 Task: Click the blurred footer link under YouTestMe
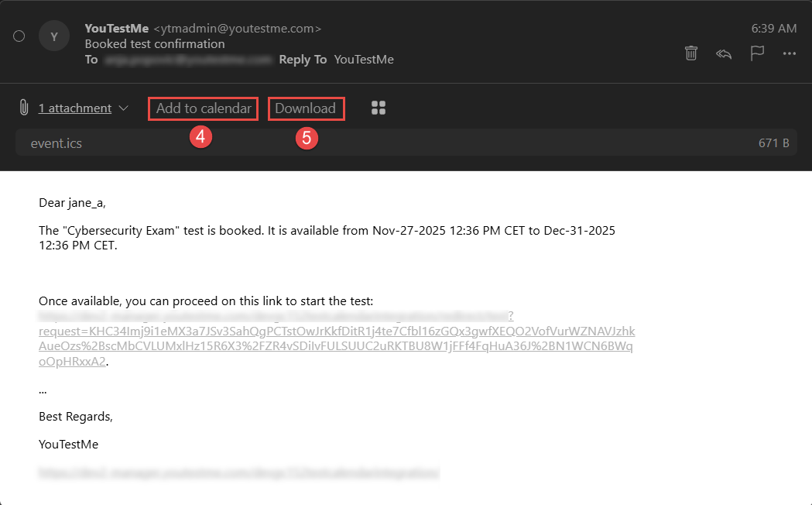239,472
